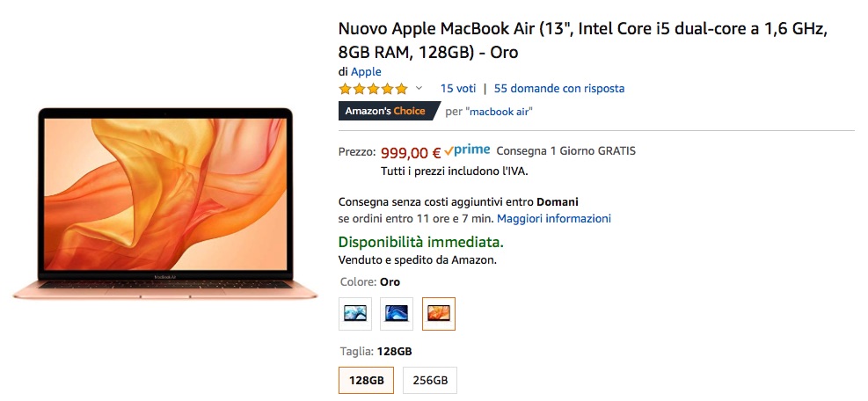Select the silver MacBook color swatch
Viewport: 868px width, 401px height.
pyautogui.click(x=355, y=313)
